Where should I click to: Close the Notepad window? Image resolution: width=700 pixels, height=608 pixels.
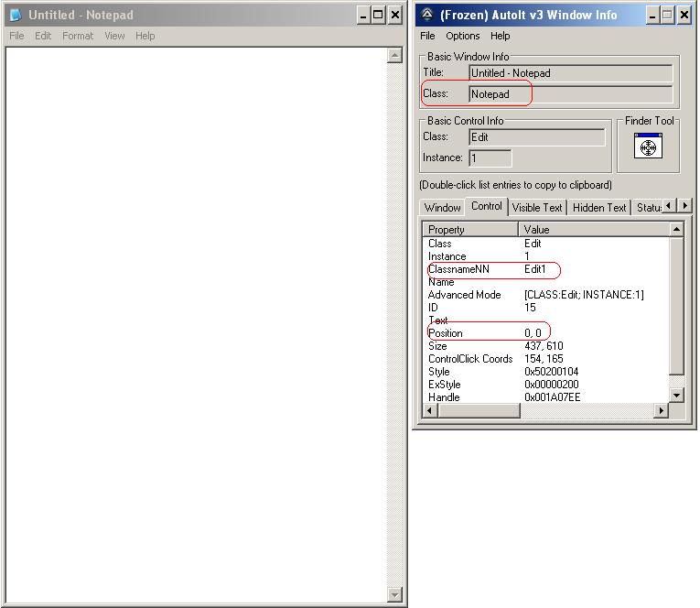pyautogui.click(x=395, y=16)
